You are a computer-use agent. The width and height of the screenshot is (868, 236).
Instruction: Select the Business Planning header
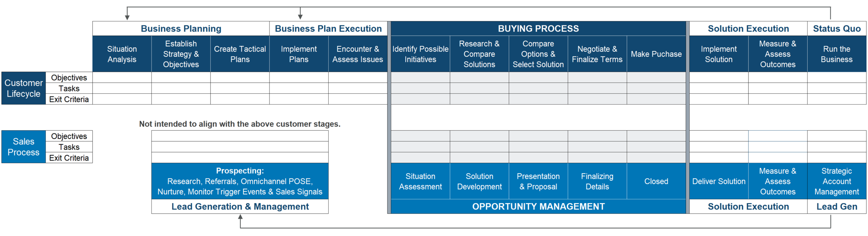tap(181, 29)
